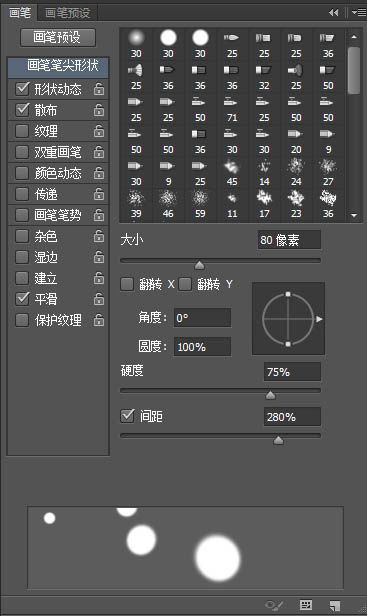Open the 纹理 settings label
The height and width of the screenshot is (616, 367).
pyautogui.click(x=46, y=131)
